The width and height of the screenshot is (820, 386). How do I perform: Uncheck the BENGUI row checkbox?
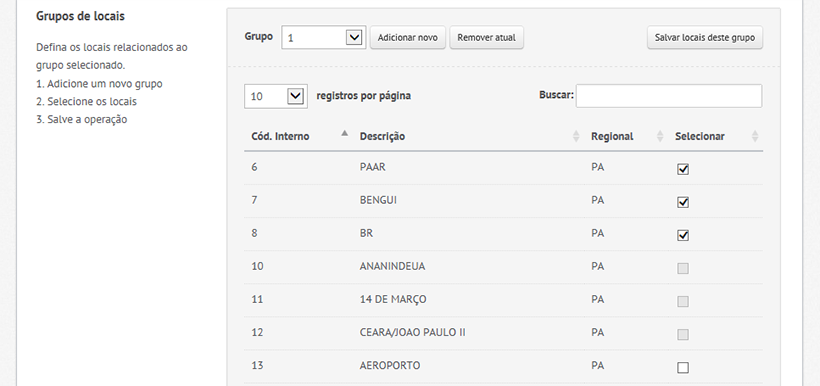(x=683, y=202)
